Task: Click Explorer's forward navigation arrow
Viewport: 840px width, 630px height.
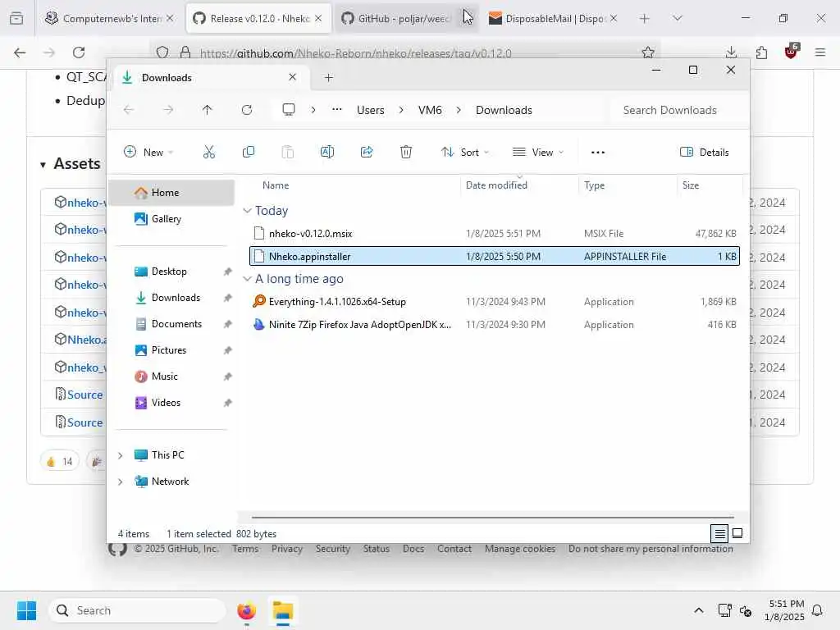Action: 168,110
